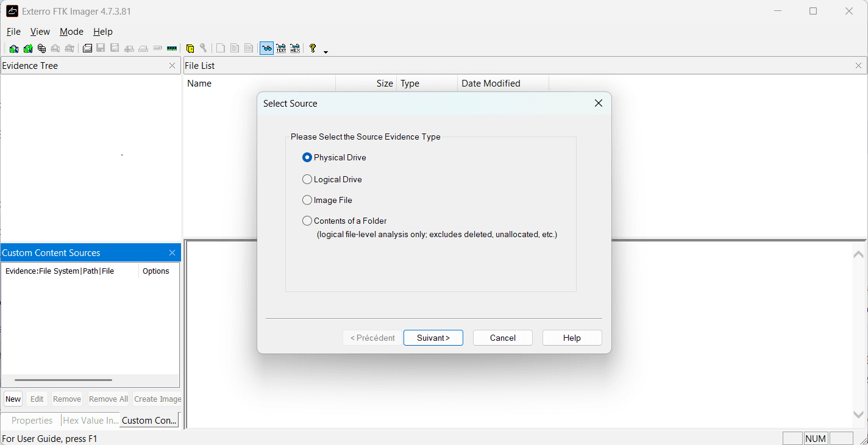The height and width of the screenshot is (445, 868).
Task: Click the Capture Memory chip icon
Action: [172, 48]
